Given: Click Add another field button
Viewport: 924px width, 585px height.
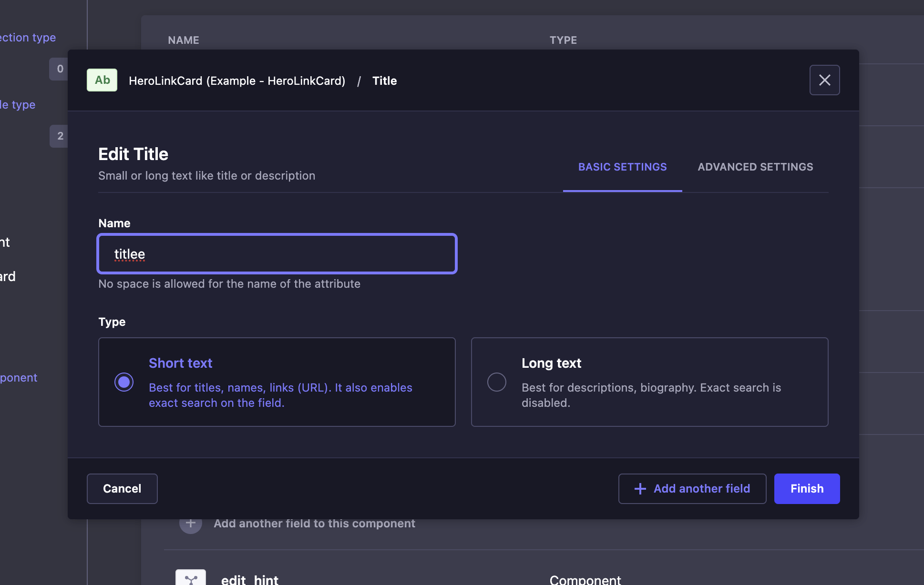Looking at the screenshot, I should pos(692,489).
